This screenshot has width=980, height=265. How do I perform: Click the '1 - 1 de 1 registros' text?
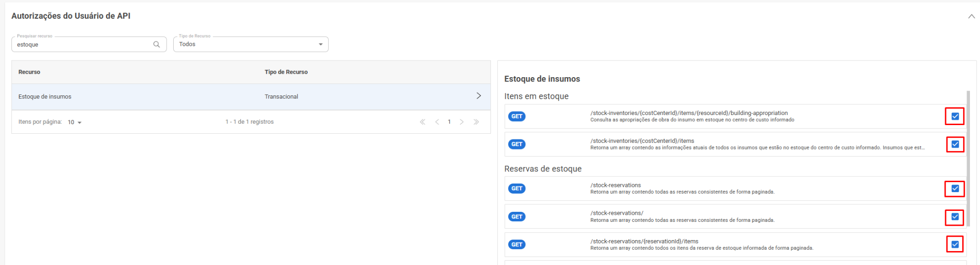[x=250, y=122]
